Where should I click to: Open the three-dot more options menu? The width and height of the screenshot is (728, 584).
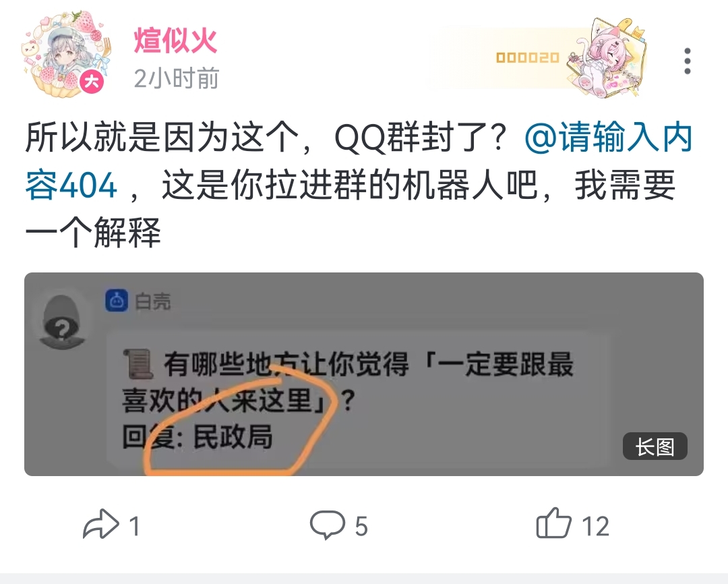(x=687, y=61)
